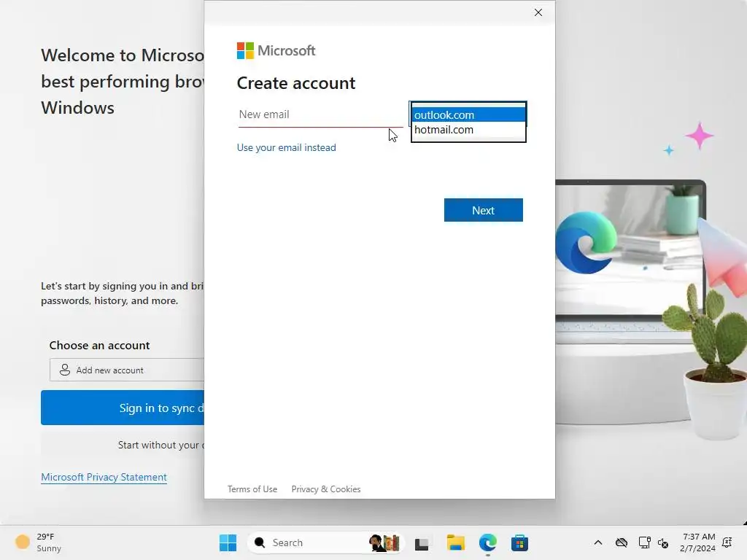747x560 pixels.
Task: Click Use your email instead link
Action: click(286, 147)
